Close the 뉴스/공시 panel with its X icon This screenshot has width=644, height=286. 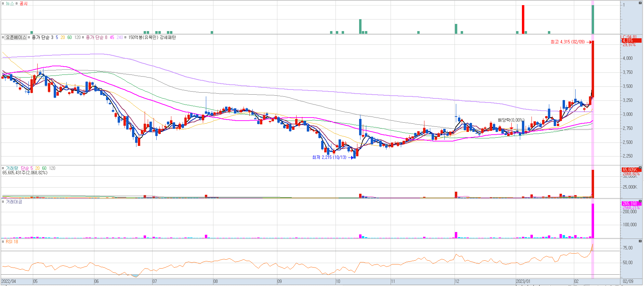pos(640,3)
